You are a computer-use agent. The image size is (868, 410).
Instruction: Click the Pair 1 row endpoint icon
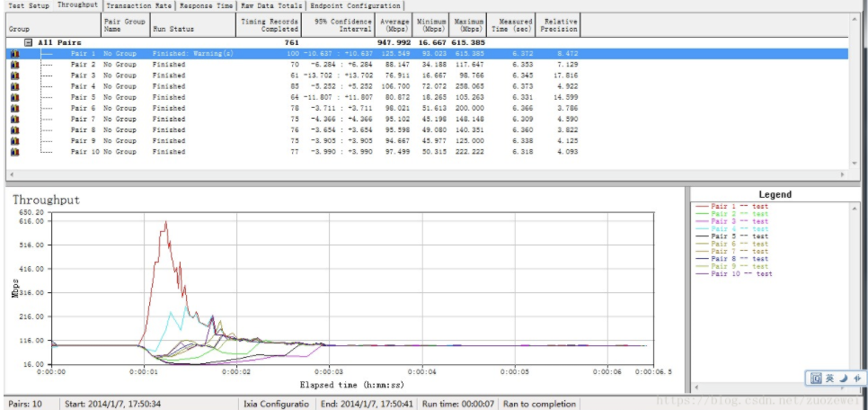[x=15, y=54]
